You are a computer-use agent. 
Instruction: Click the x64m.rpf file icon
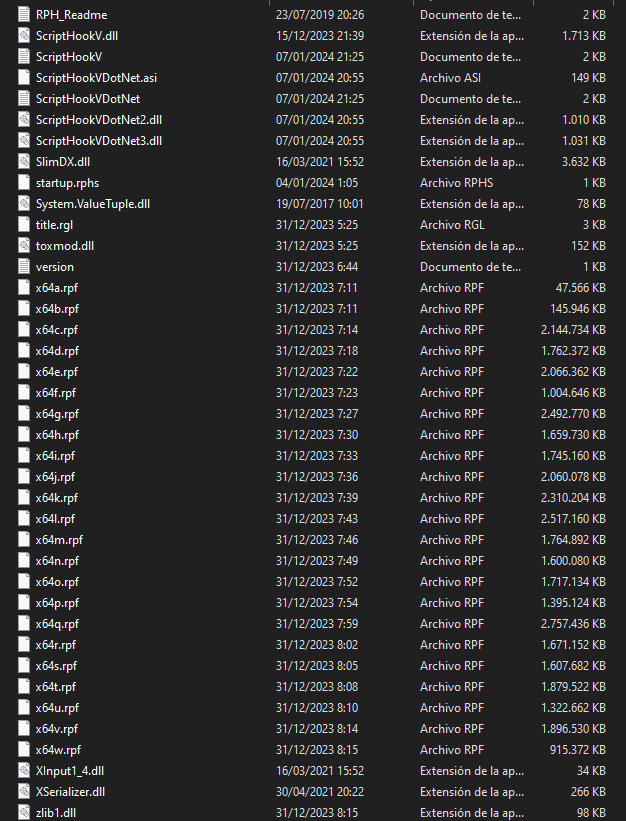click(x=24, y=540)
